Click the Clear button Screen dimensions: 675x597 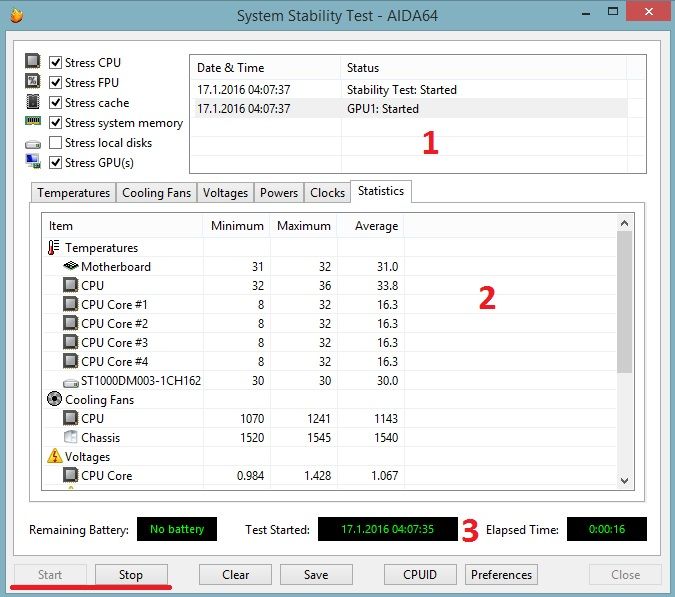(x=235, y=575)
